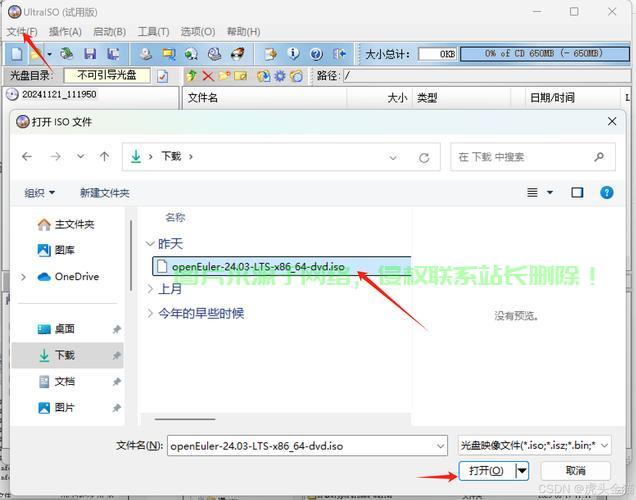
Task: Click the Up one level arrow in dialog
Action: pyautogui.click(x=105, y=157)
